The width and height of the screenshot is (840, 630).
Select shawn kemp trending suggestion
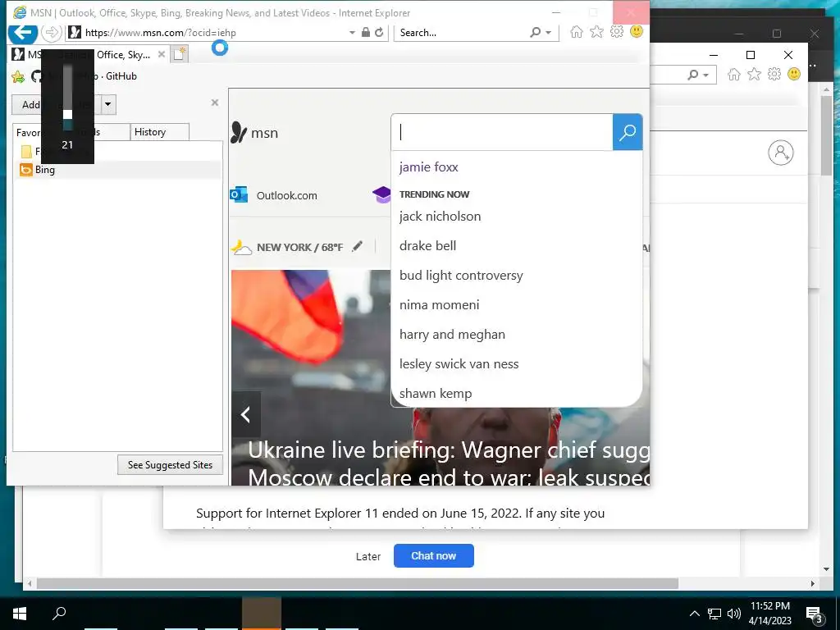coord(436,393)
